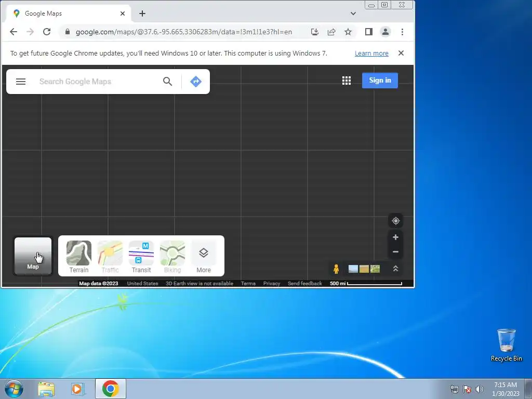Screen dimensions: 532x399
Task: Launch Windows Media Player from the taskbar
Action: coord(78,389)
